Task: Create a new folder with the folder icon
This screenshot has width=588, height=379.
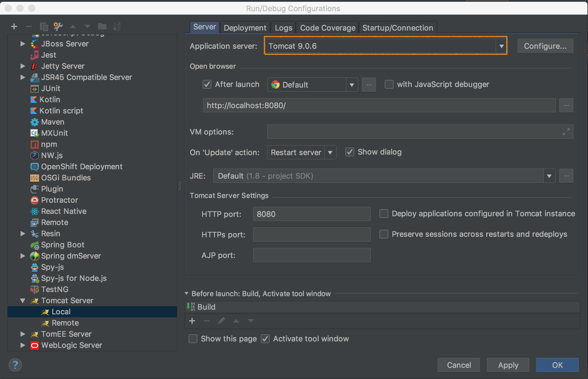Action: click(x=102, y=26)
